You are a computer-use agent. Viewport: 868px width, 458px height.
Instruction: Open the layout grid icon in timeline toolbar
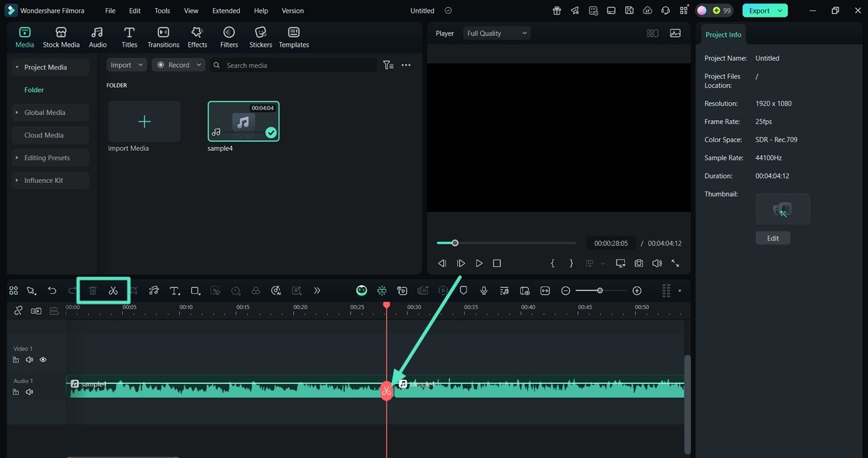13,290
